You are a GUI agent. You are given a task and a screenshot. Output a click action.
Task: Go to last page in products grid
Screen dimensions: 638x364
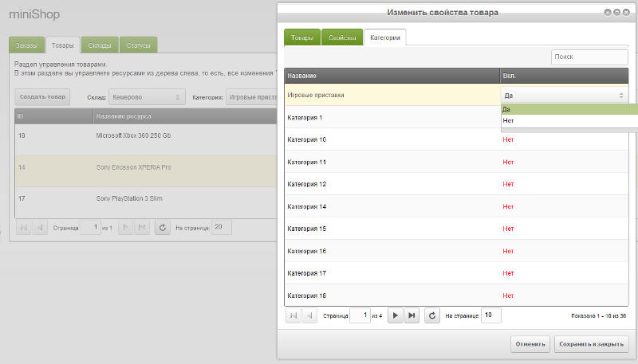(x=142, y=228)
